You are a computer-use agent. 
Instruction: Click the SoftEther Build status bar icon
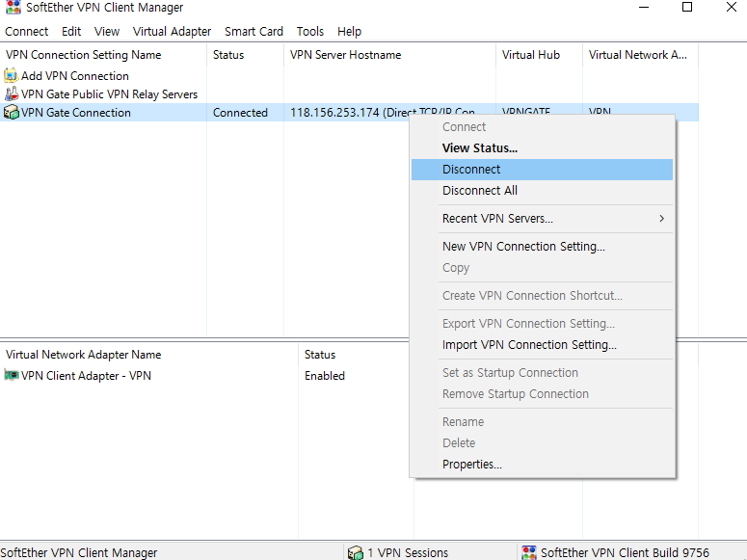point(529,553)
